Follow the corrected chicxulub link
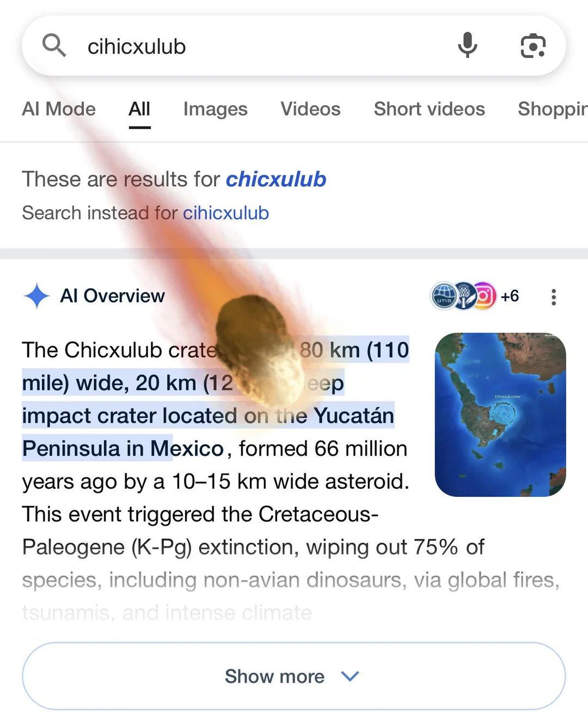The height and width of the screenshot is (723, 588). (x=276, y=179)
